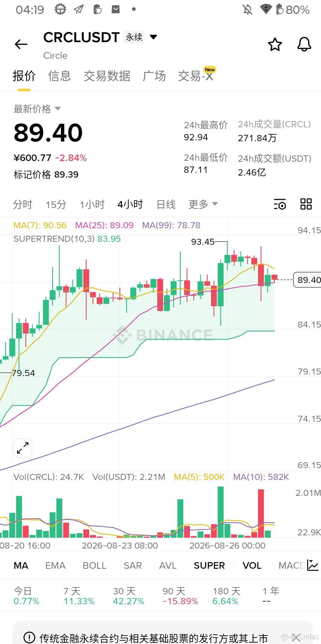Tap the battery 80% indicator

click(x=293, y=10)
